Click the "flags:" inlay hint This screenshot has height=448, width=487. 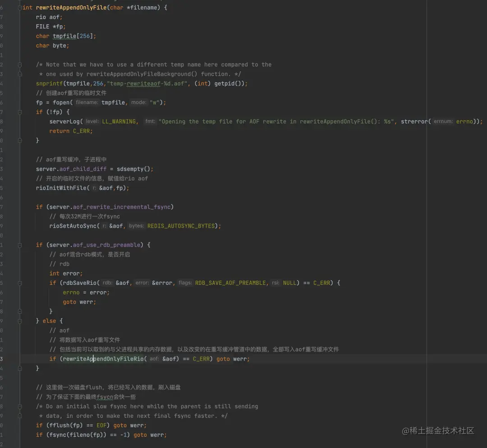[185, 283]
